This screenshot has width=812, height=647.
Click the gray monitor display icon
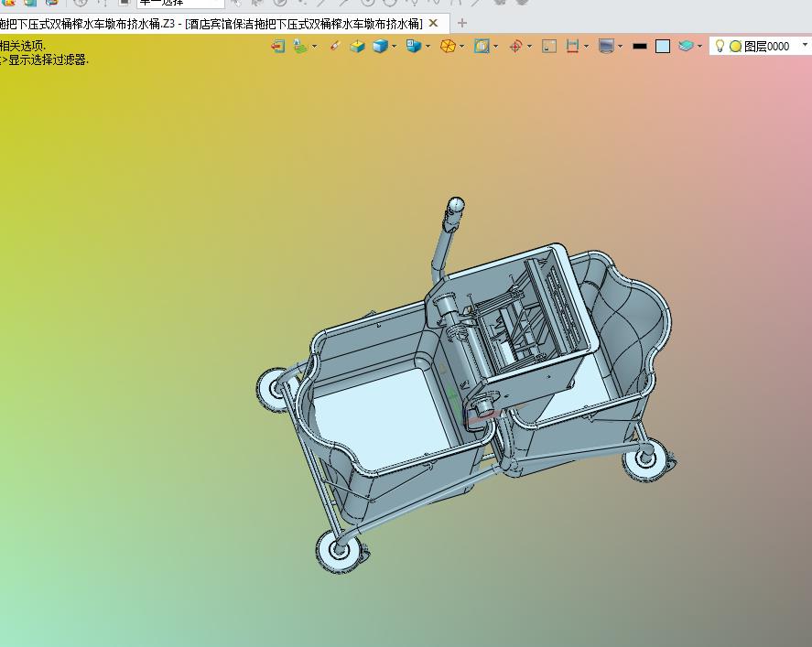click(x=606, y=46)
